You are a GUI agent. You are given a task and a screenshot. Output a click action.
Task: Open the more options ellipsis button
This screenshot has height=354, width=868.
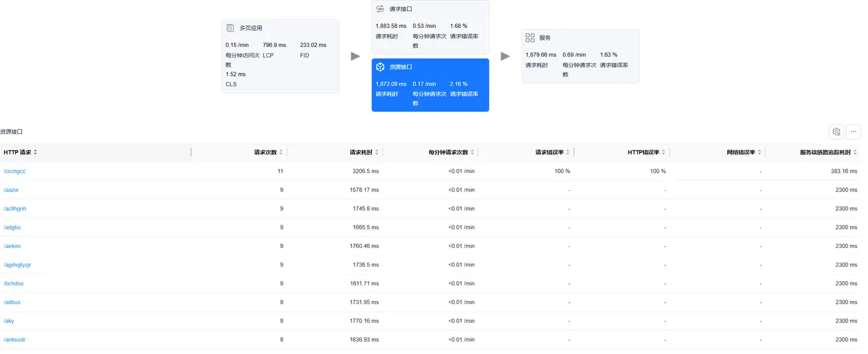tap(854, 132)
